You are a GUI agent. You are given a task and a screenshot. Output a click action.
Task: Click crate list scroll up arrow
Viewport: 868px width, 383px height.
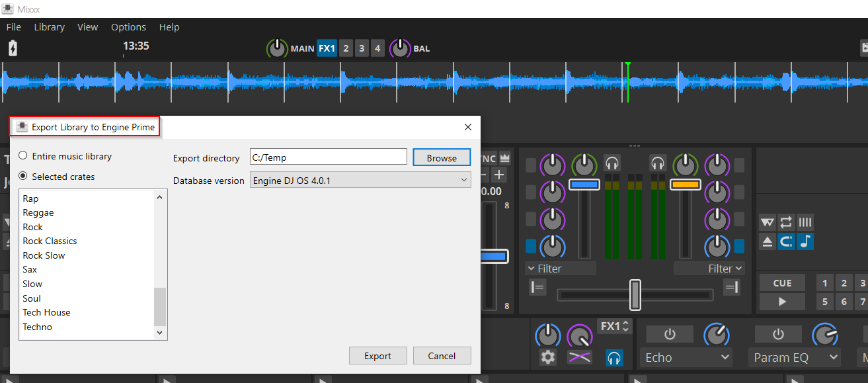tap(159, 197)
